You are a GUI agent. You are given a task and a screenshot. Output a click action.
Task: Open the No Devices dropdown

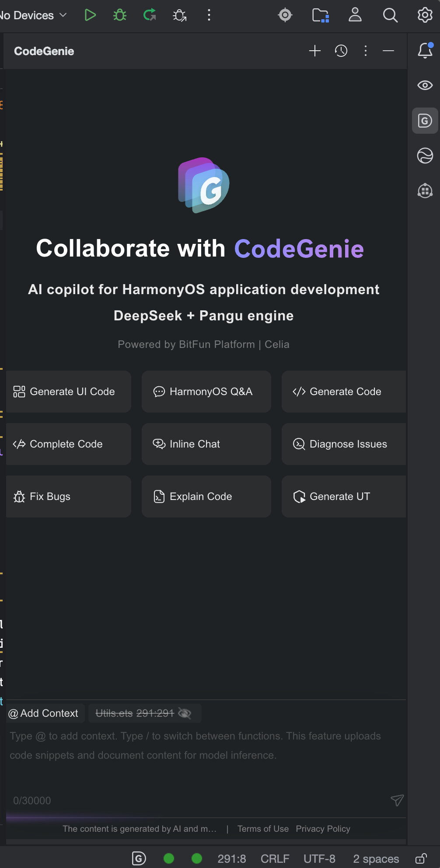point(33,15)
